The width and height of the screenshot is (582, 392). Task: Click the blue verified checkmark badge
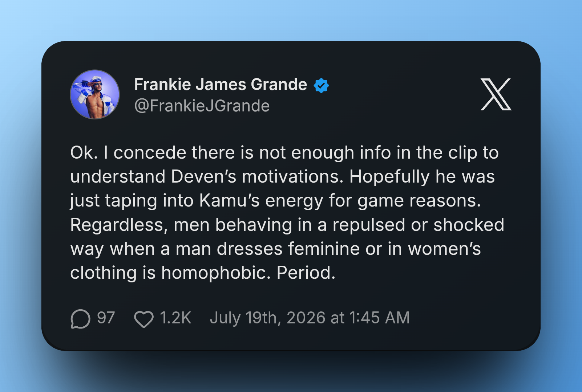(x=321, y=86)
